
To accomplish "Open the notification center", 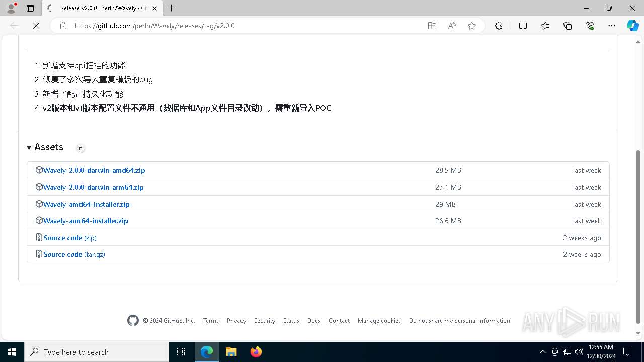I will (x=627, y=352).
